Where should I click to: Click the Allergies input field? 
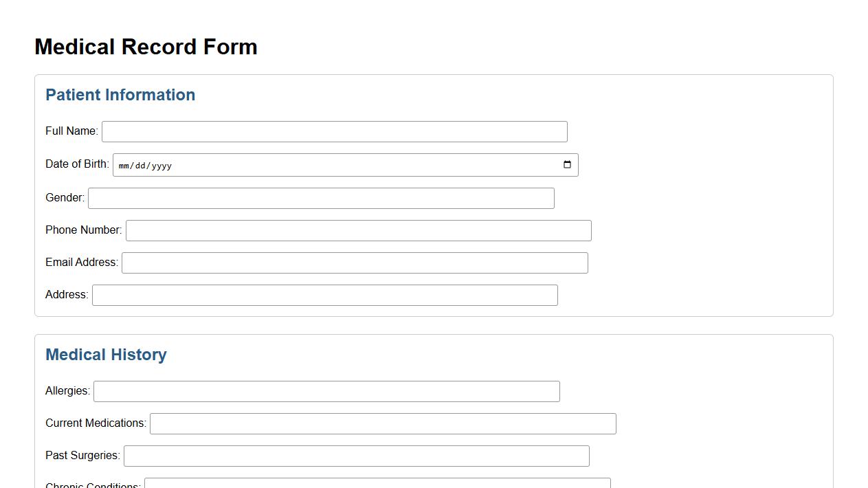click(x=326, y=391)
